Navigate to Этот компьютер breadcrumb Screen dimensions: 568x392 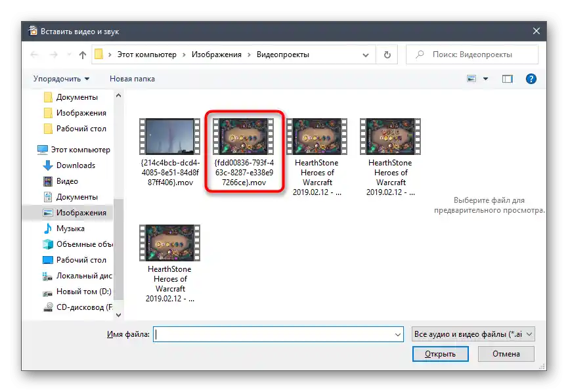(146, 54)
